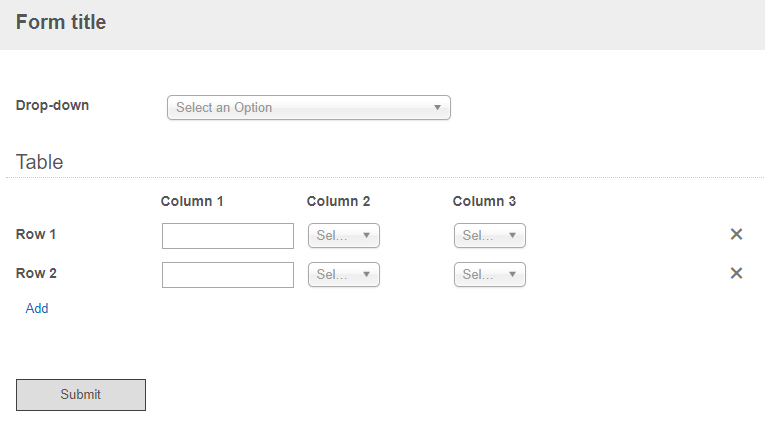Image resolution: width=765 pixels, height=438 pixels.
Task: Click the Form title heading
Action: pyautogui.click(x=61, y=22)
